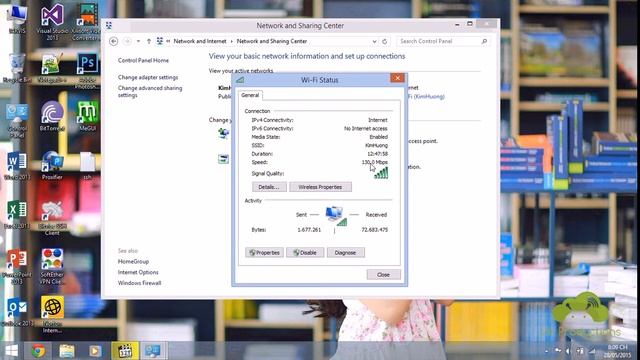Screen dimensions: 640x360
Task: Click the Wi-Fi (KimHuong) connection link
Action: pos(426,97)
